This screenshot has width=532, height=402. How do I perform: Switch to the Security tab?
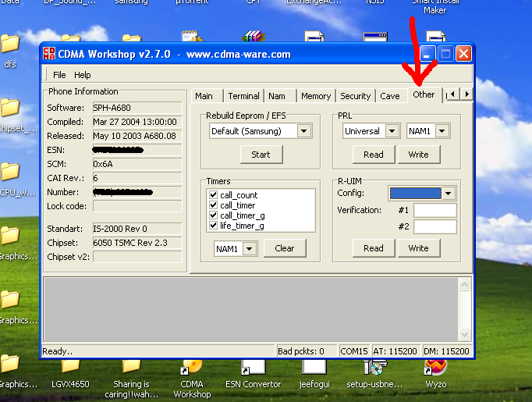[356, 96]
